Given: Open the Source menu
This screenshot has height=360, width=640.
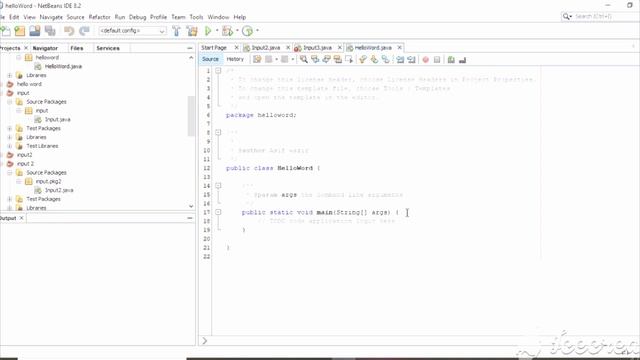Looking at the screenshot, I should tap(76, 17).
